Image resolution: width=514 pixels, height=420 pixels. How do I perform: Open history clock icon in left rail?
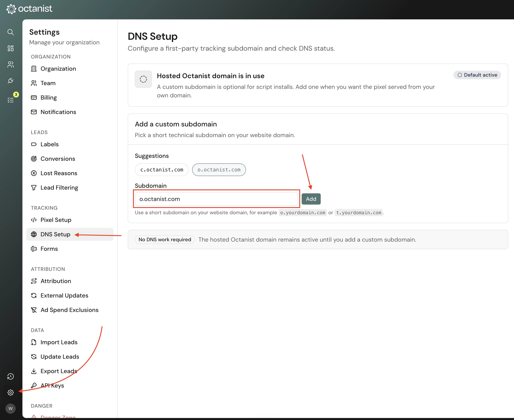pyautogui.click(x=10, y=377)
